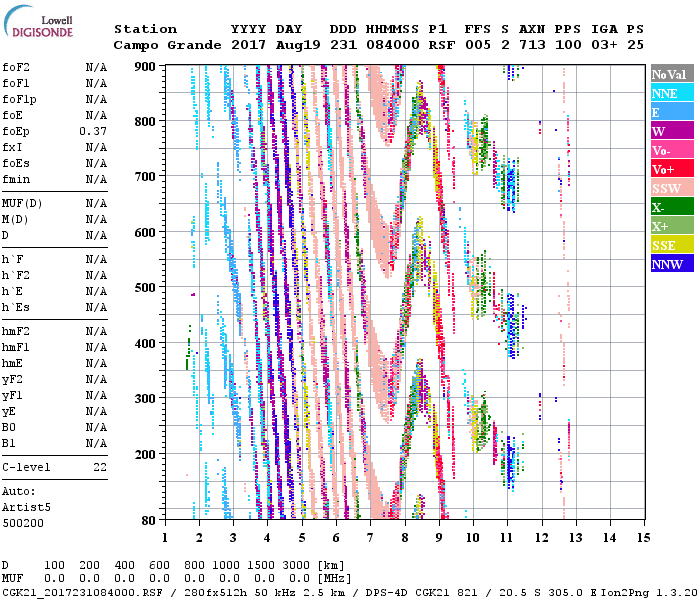The image size is (700, 600).
Task: Click the SSW pink legend entry
Action: (x=670, y=189)
